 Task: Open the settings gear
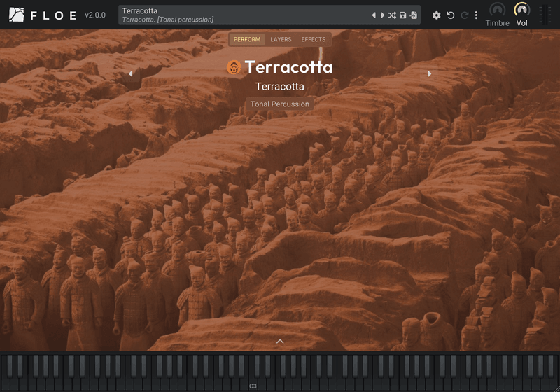(436, 15)
